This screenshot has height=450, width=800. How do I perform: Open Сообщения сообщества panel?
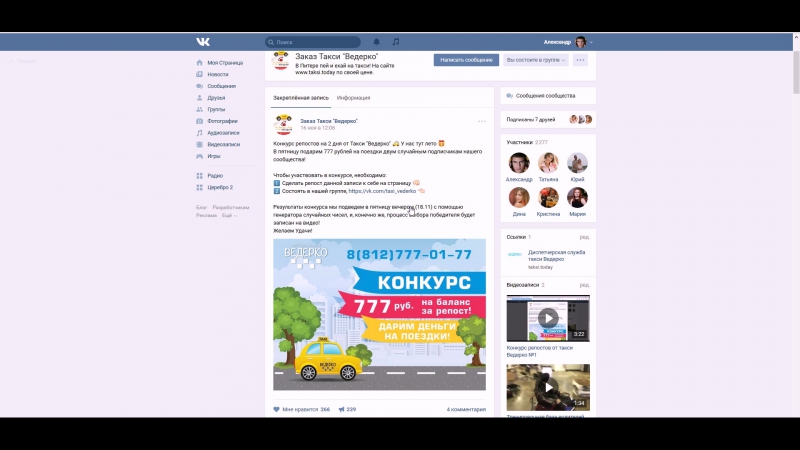click(548, 96)
